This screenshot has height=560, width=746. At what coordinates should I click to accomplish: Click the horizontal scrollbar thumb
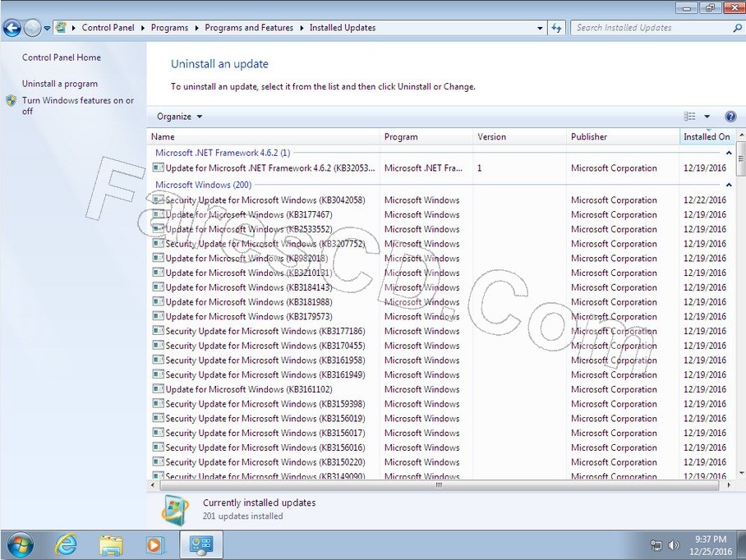click(x=439, y=485)
